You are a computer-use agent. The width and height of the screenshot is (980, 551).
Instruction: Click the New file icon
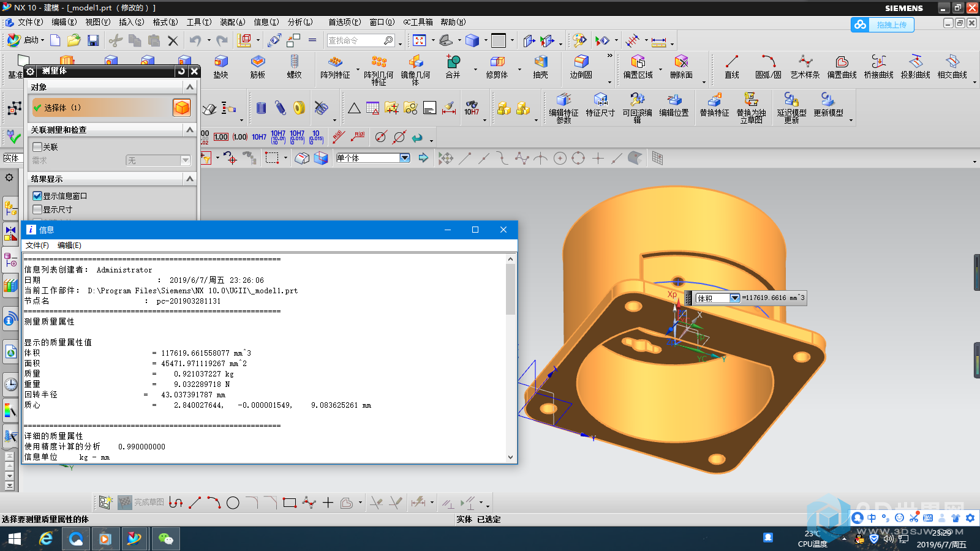[x=55, y=40]
